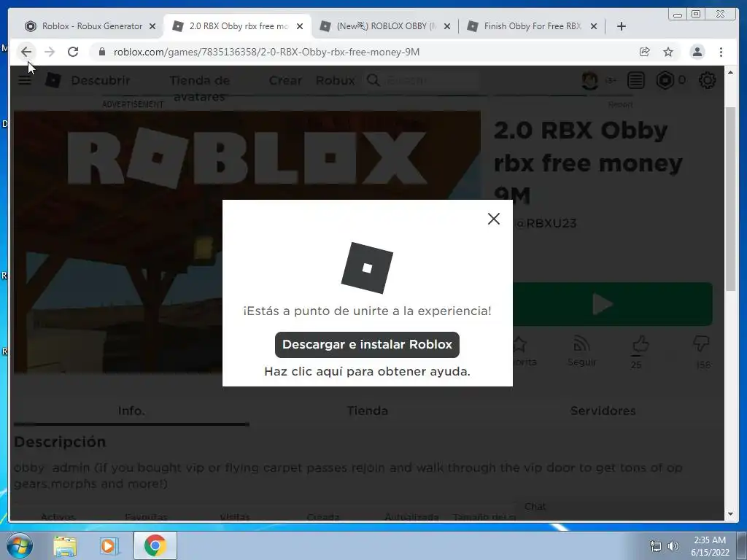Click the scrollbar down arrow
The width and height of the screenshot is (747, 560).
731,514
